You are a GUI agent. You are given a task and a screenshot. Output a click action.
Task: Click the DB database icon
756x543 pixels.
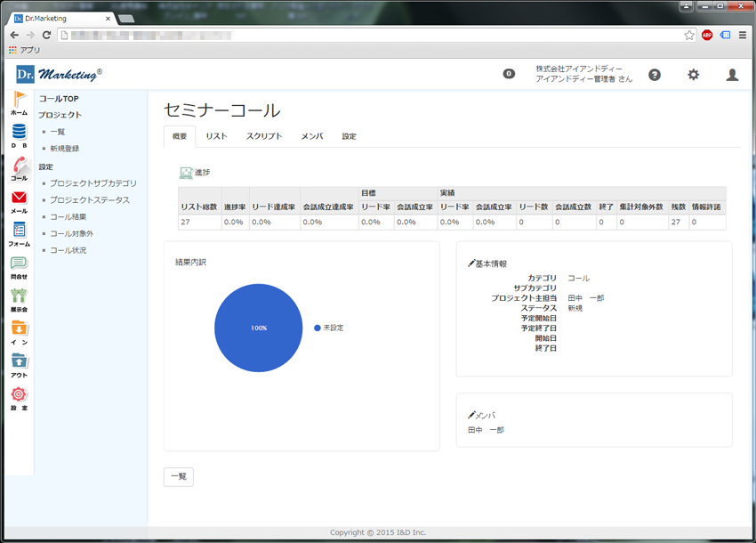pyautogui.click(x=19, y=134)
